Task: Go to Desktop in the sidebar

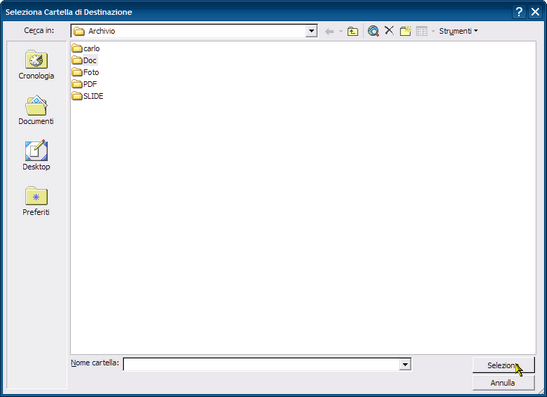Action: click(36, 156)
